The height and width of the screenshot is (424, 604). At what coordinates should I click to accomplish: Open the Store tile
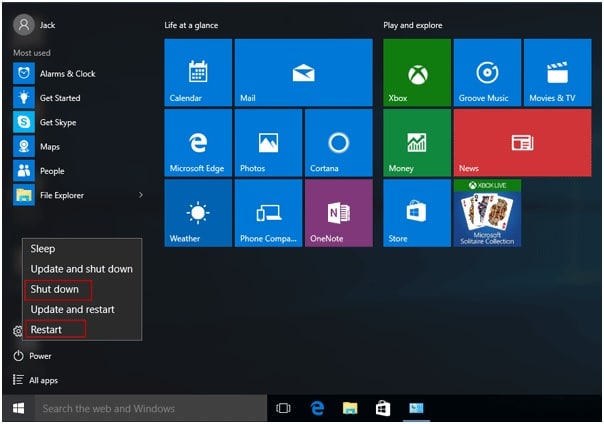click(x=417, y=213)
